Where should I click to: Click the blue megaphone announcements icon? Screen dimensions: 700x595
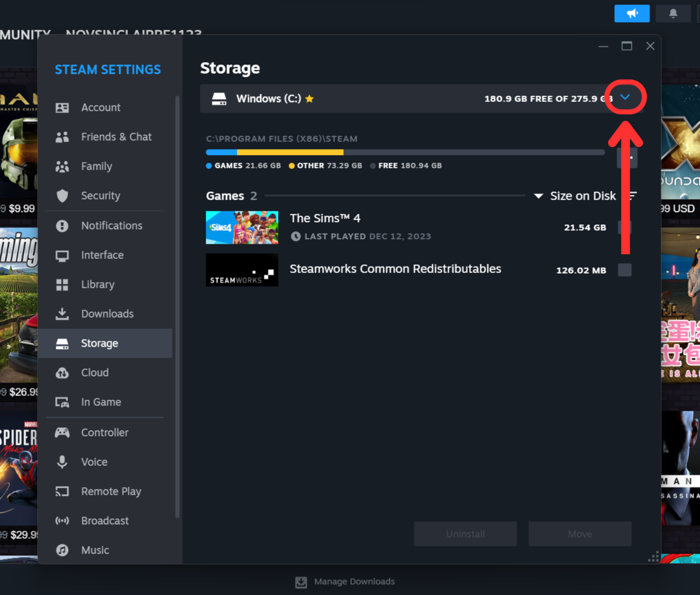(x=631, y=13)
